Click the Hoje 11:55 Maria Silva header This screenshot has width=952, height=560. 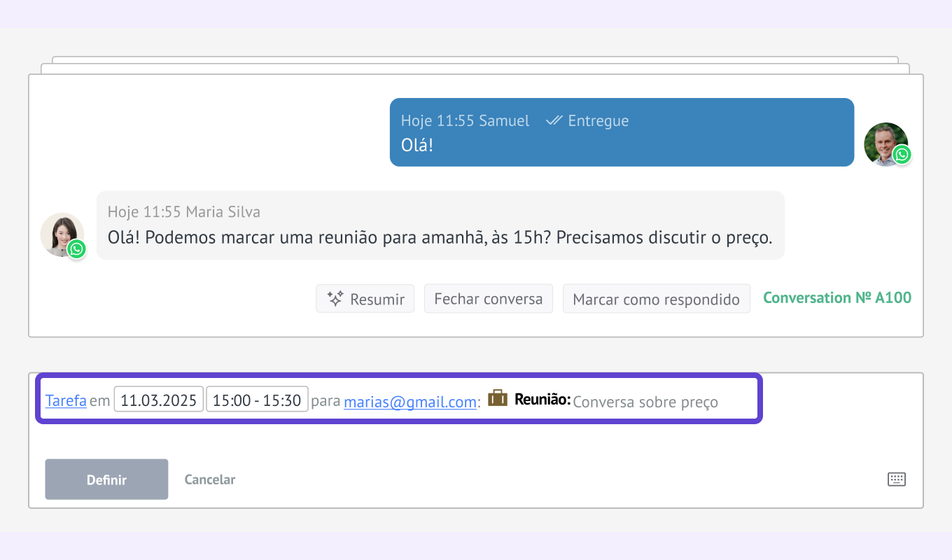tap(184, 211)
